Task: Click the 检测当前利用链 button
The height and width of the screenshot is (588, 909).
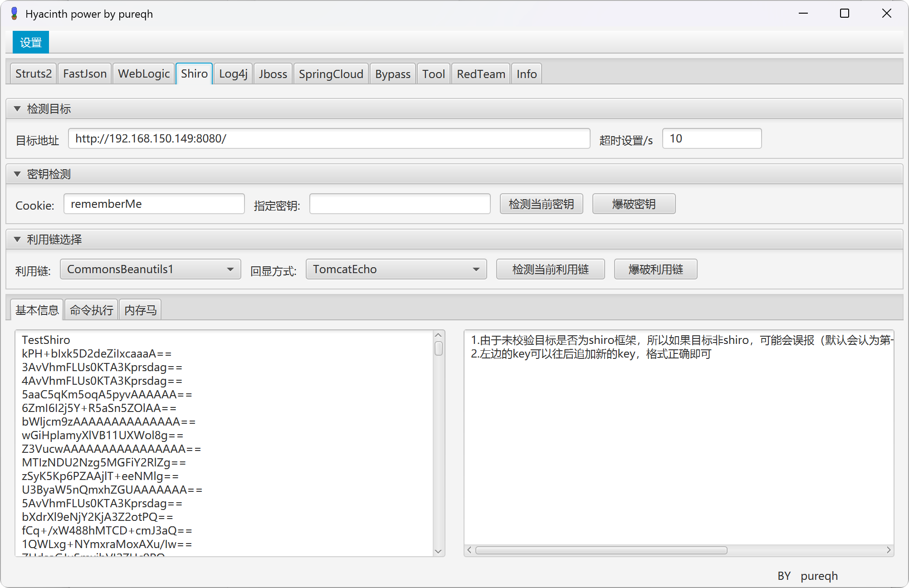Action: point(550,269)
